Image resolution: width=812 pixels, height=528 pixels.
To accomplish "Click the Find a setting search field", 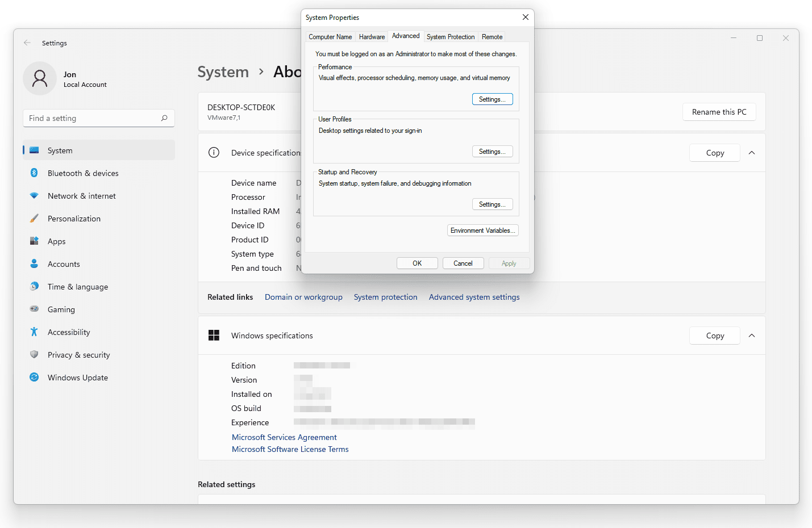I will click(99, 118).
